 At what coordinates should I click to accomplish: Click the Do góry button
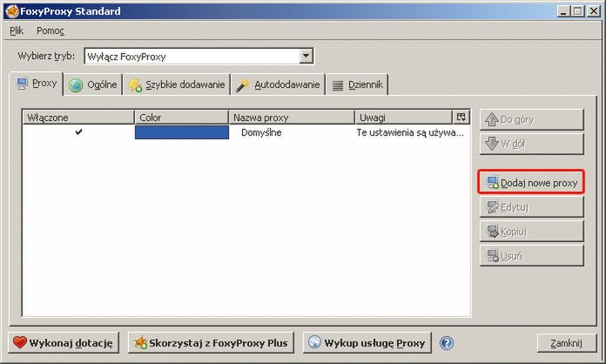click(x=531, y=120)
